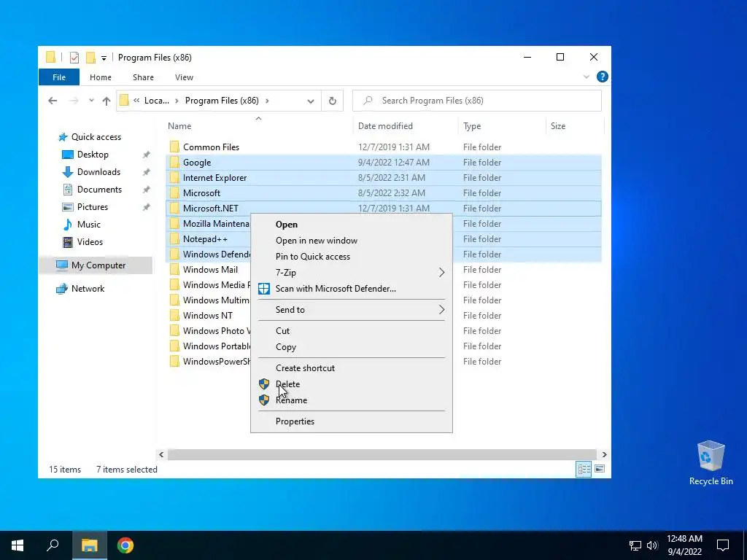Click the Internet Explorer folder icon
This screenshot has height=560, width=747.
(175, 177)
